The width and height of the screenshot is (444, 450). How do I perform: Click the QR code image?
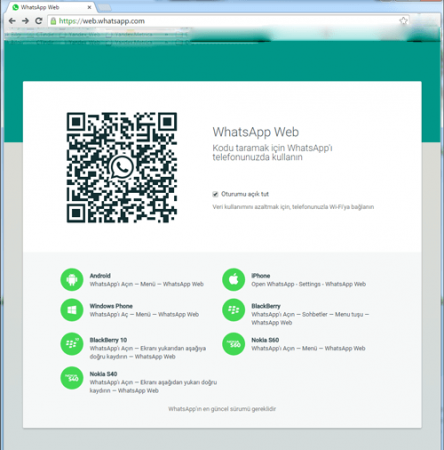122,168
